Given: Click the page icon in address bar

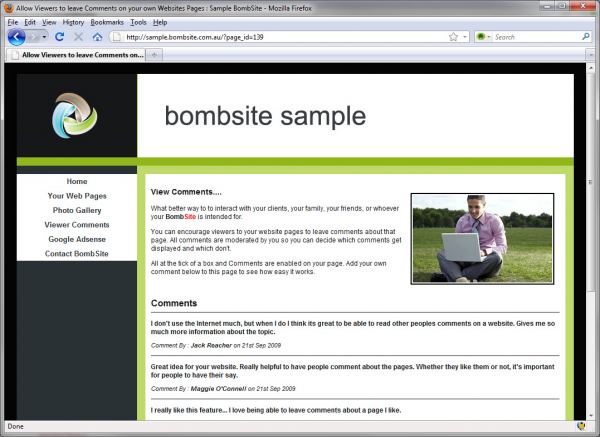Looking at the screenshot, I should (x=117, y=37).
